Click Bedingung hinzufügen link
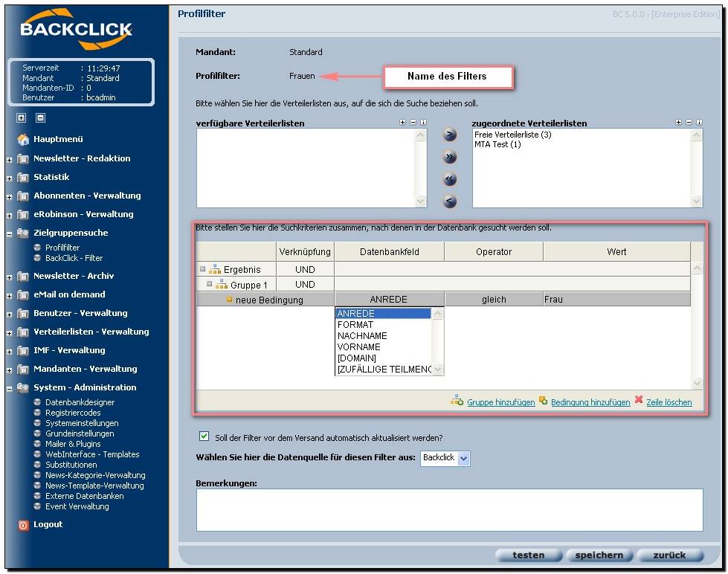 (590, 403)
